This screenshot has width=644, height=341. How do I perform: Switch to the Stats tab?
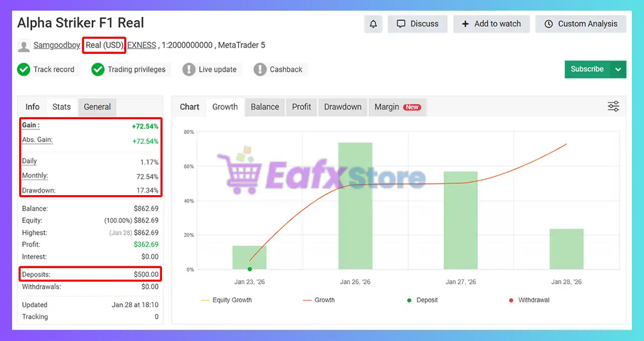pos(61,107)
